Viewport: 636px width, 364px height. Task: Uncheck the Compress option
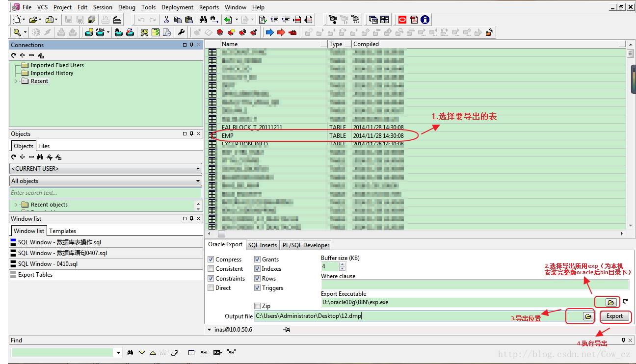pos(211,260)
